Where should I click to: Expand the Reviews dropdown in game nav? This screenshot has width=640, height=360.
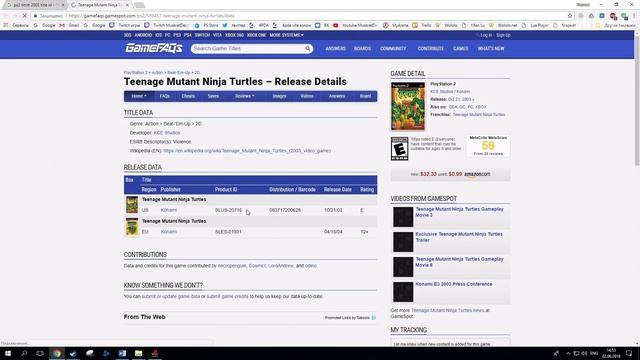coord(244,96)
